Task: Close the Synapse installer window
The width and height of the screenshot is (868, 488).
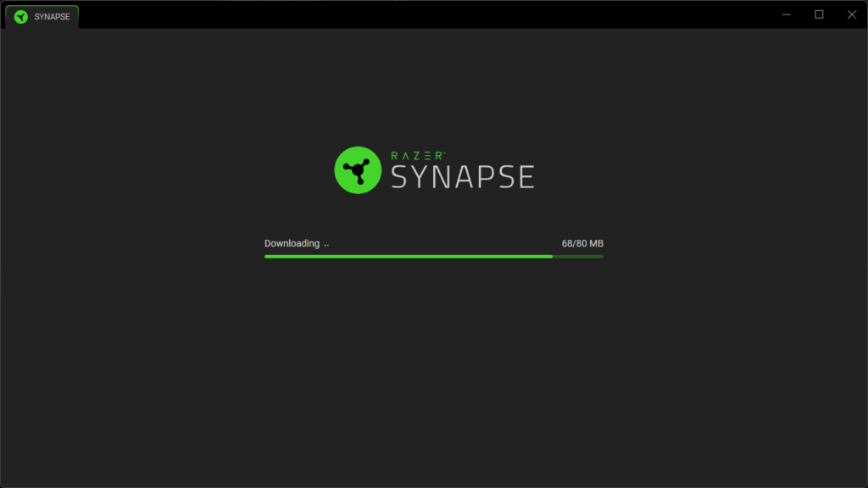Action: [x=852, y=14]
